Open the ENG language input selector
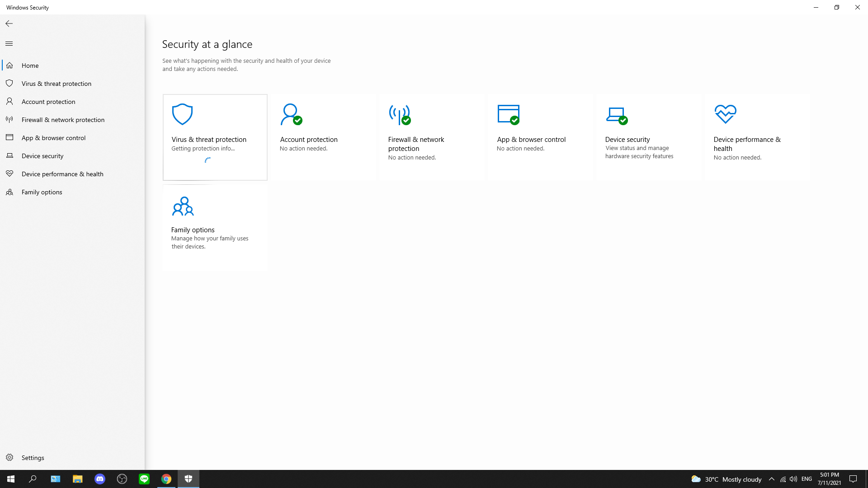The height and width of the screenshot is (488, 868). 807,479
